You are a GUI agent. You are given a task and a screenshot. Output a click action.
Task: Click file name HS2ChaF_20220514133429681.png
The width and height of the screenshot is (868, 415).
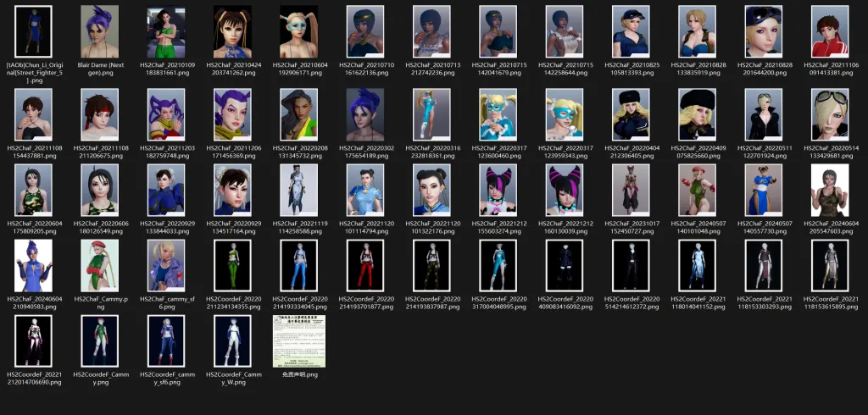point(831,152)
